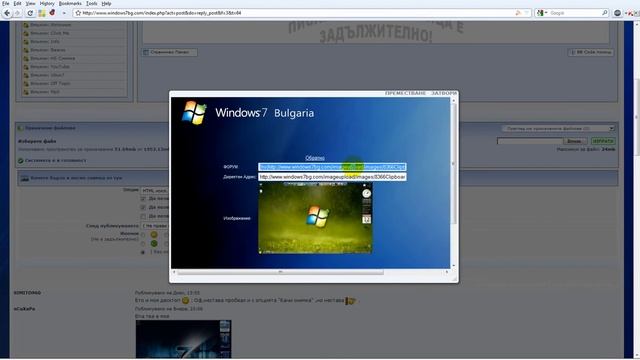Click the image icon on the upload section header
Screen dimensions: 640x360
(24, 178)
